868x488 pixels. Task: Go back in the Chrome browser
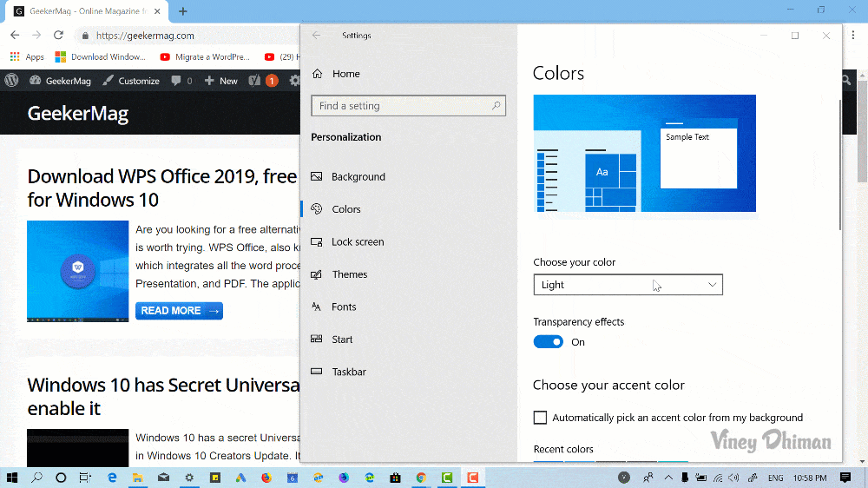(x=15, y=35)
